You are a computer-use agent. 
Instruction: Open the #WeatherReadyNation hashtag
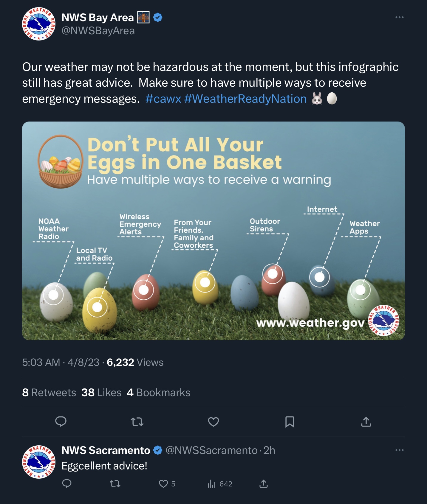click(x=245, y=99)
